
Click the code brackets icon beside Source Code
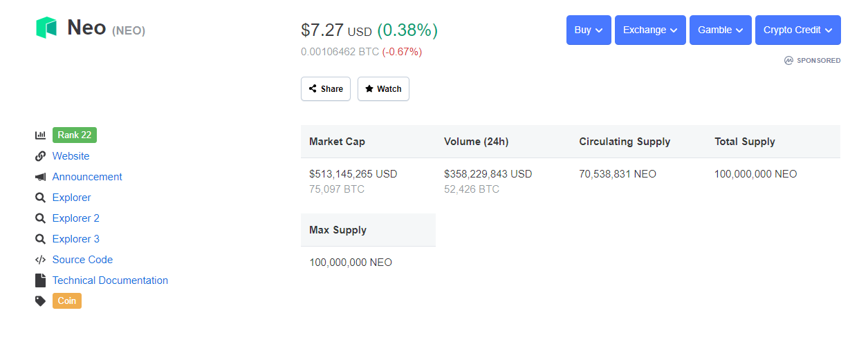point(40,260)
